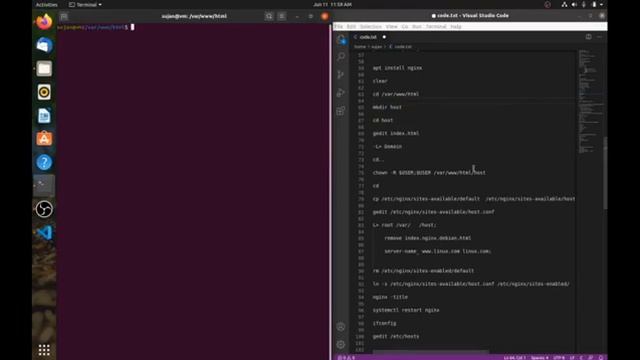
Task: Click the editor vertical scrollbar
Action: (605, 173)
